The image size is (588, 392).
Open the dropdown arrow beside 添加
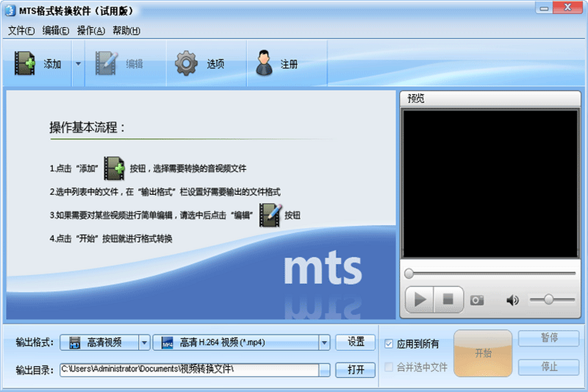tap(78, 64)
